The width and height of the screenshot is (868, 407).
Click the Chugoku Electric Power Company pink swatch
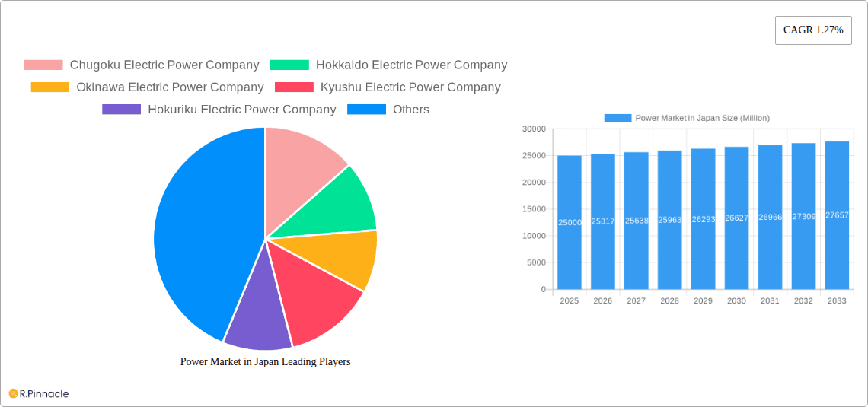click(x=43, y=65)
